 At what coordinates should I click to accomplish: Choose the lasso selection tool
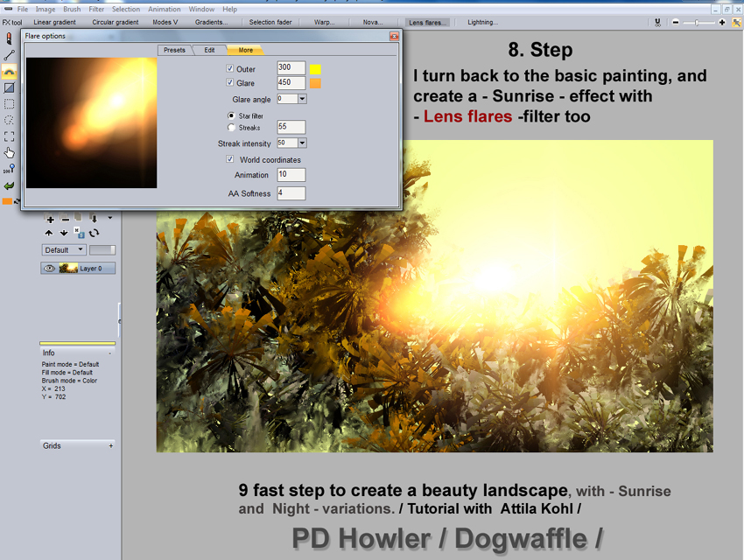point(9,120)
